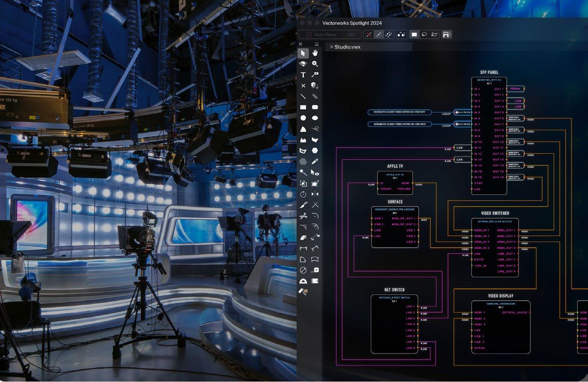Select the Text tool
Image resolution: width=588 pixels, height=382 pixels.
coord(303,75)
